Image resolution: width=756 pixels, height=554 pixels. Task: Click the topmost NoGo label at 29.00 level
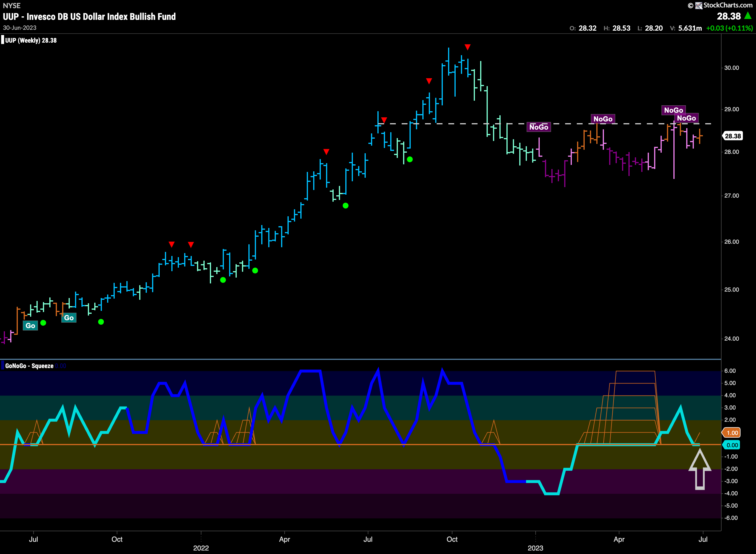click(x=673, y=110)
